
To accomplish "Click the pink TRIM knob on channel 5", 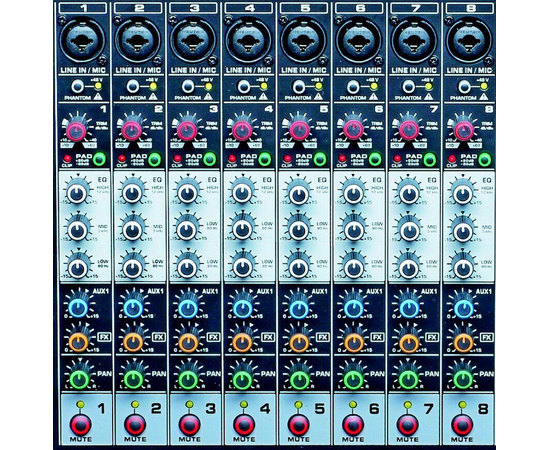I will click(299, 130).
